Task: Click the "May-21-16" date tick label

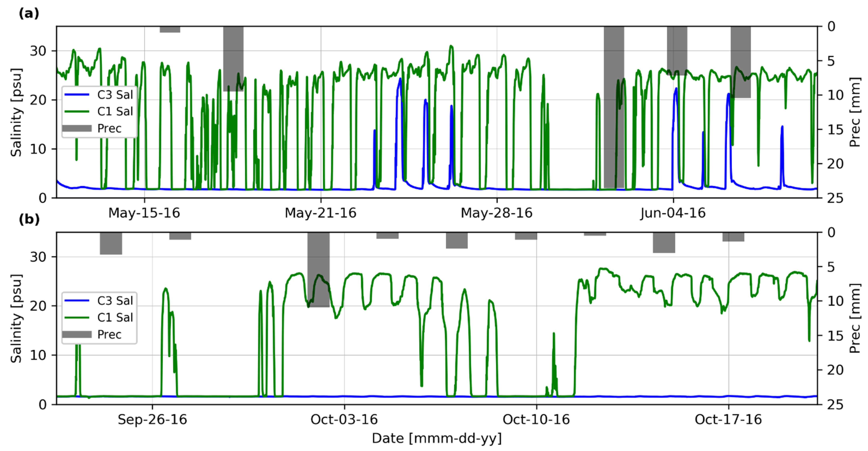Action: 320,213
